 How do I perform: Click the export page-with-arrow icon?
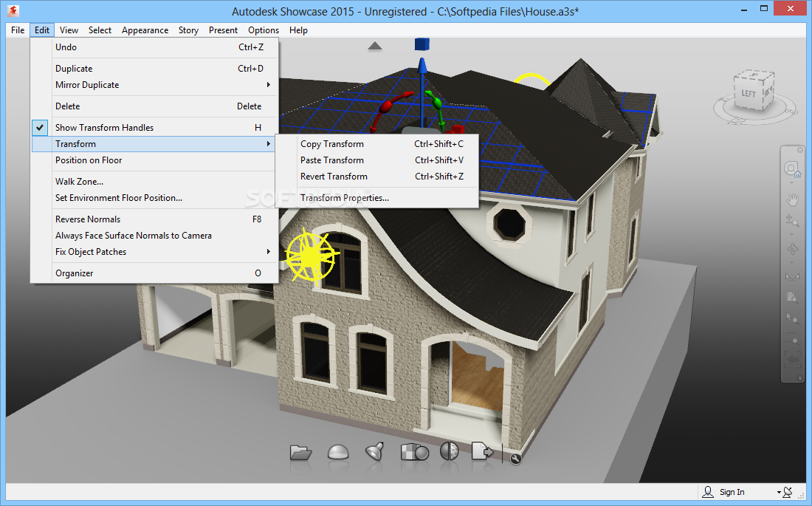(482, 451)
